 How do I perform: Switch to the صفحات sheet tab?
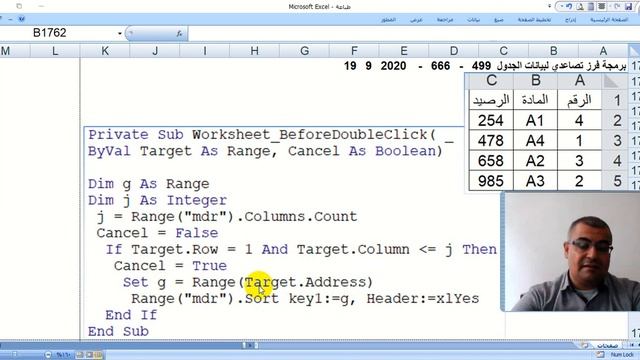(x=607, y=345)
